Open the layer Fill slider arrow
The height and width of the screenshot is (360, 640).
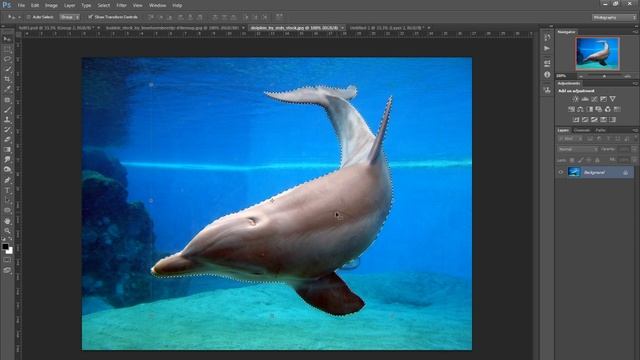(634, 160)
